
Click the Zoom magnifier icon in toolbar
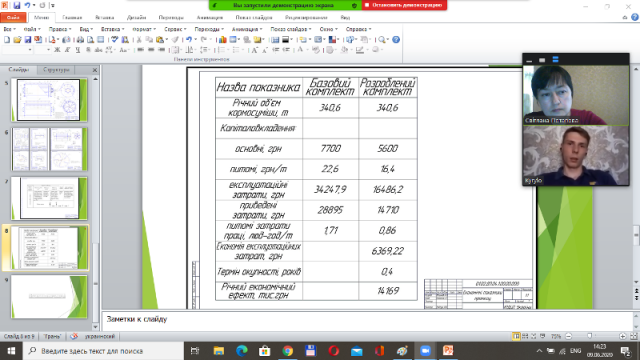pyautogui.click(x=382, y=40)
